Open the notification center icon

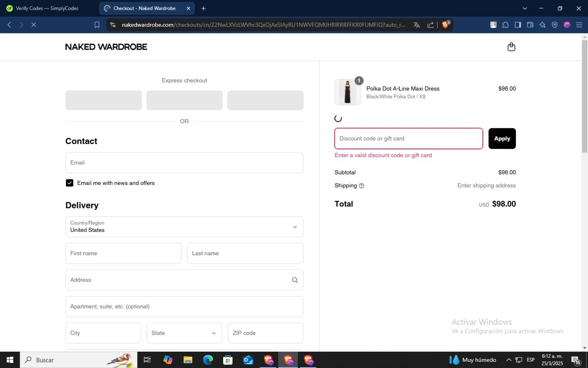[576, 360]
